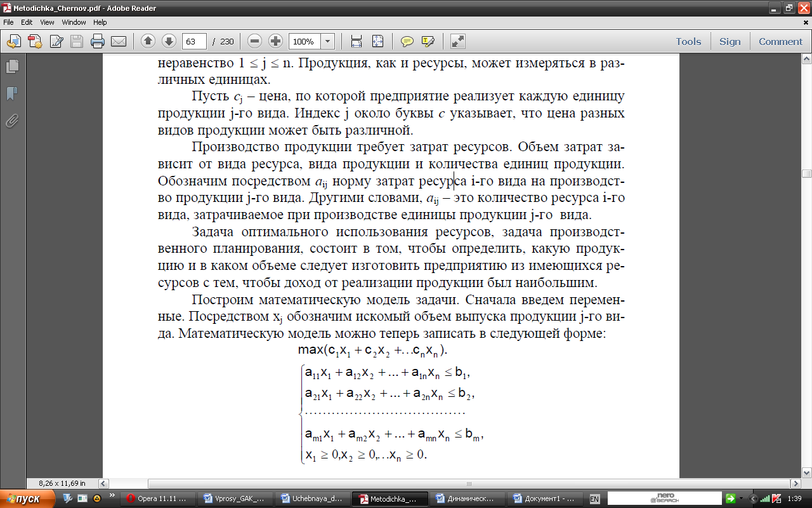Click the page number field showing 63
The width and height of the screenshot is (812, 508).
point(194,41)
